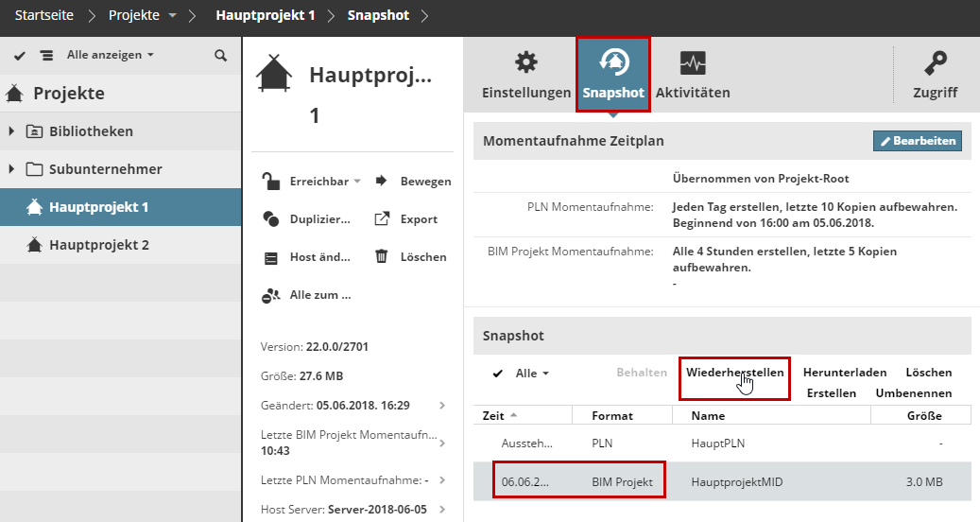
Task: Sort by the Zeit column header
Action: pyautogui.click(x=523, y=416)
